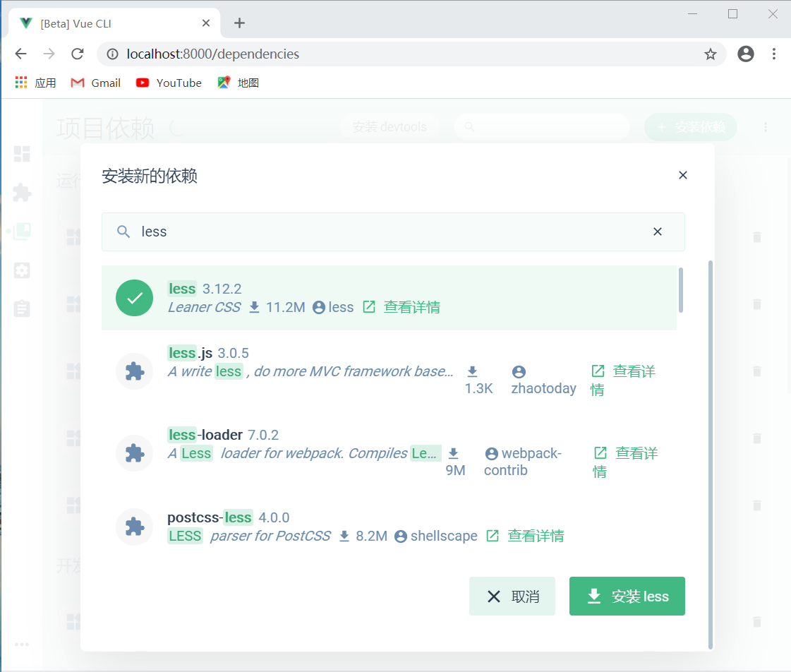
Task: Open a new browser tab
Action: (x=240, y=23)
